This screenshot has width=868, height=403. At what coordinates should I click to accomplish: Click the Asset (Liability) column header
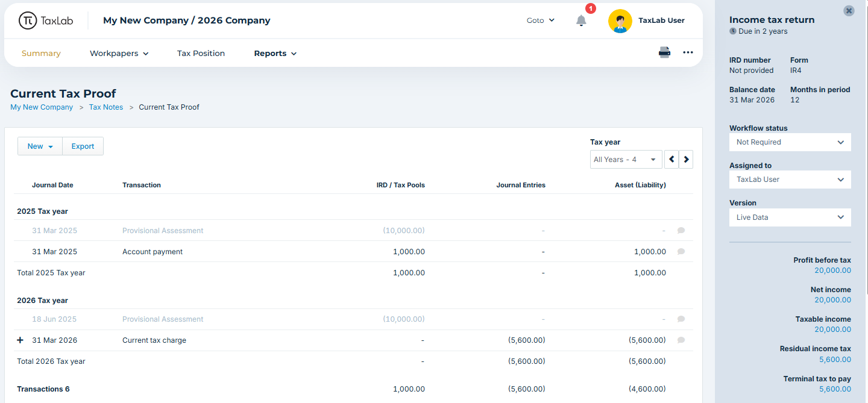tap(640, 185)
